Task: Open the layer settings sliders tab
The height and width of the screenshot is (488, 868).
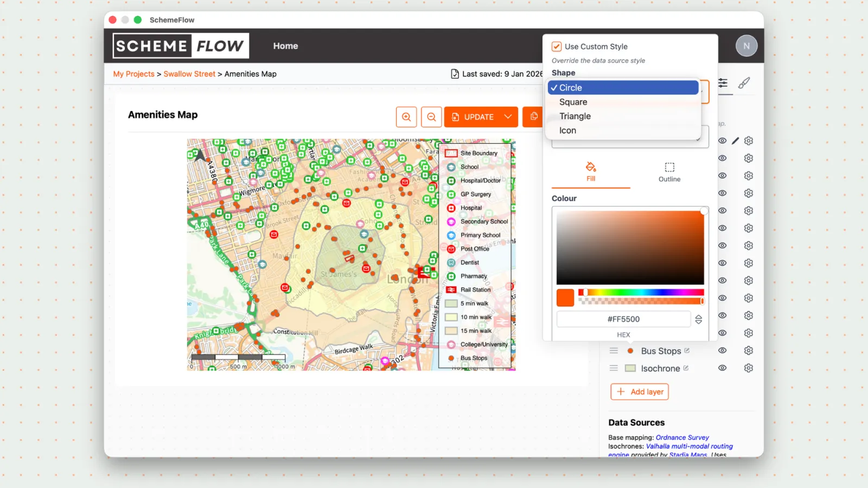Action: click(723, 83)
